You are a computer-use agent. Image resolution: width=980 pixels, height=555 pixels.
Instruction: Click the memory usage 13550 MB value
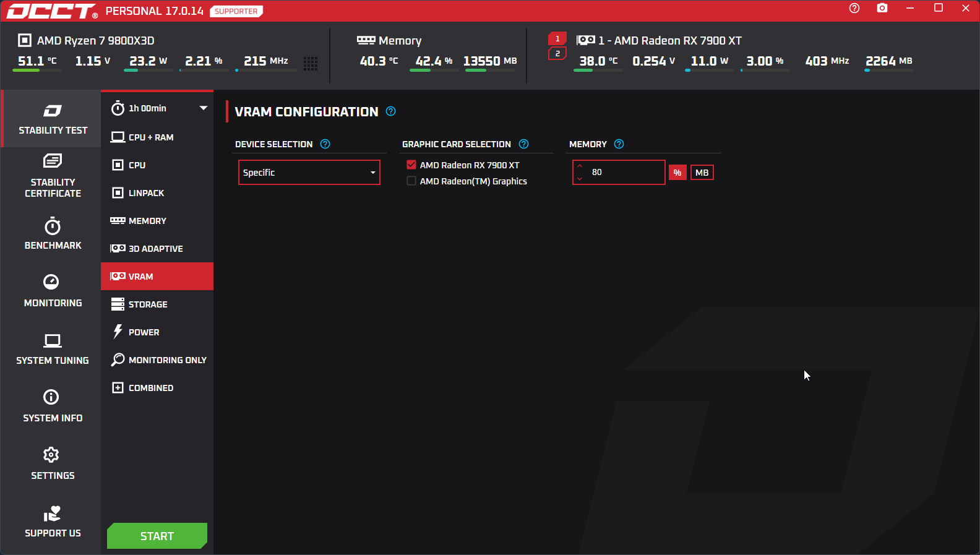[490, 61]
